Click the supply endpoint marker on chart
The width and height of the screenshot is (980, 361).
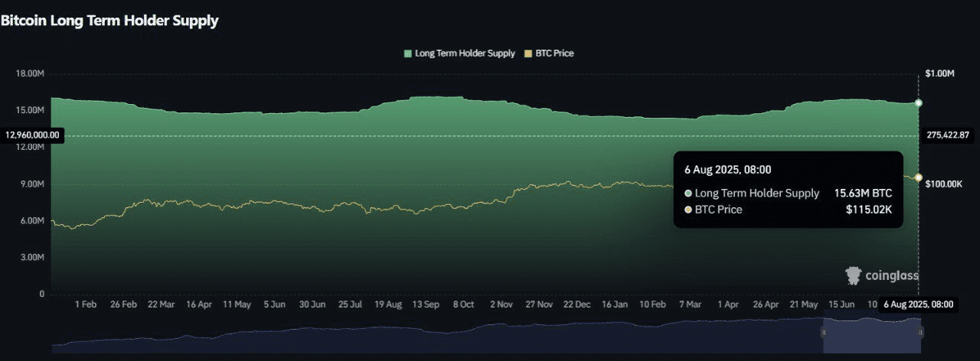pyautogui.click(x=919, y=102)
